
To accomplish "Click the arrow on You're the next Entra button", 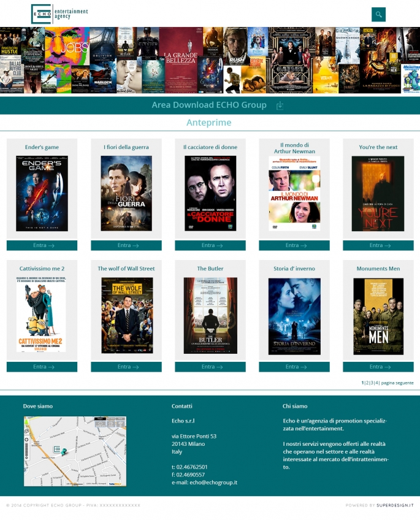I will 387,245.
